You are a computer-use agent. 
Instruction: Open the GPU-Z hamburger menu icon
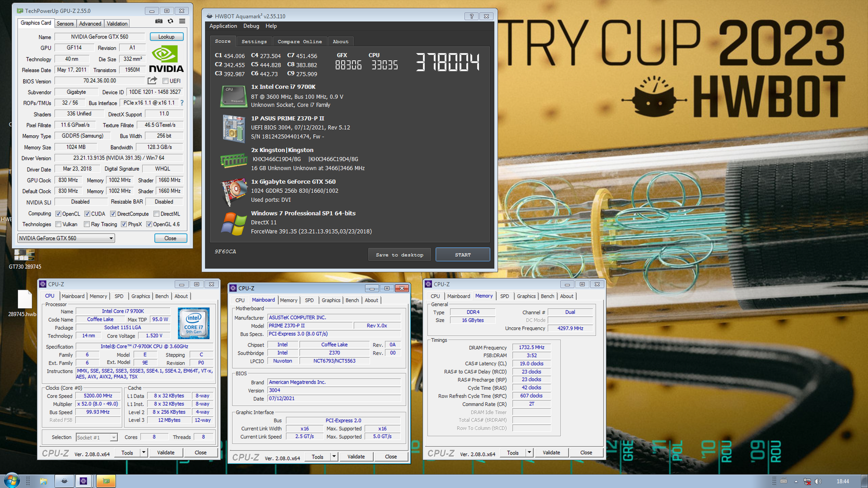(182, 21)
